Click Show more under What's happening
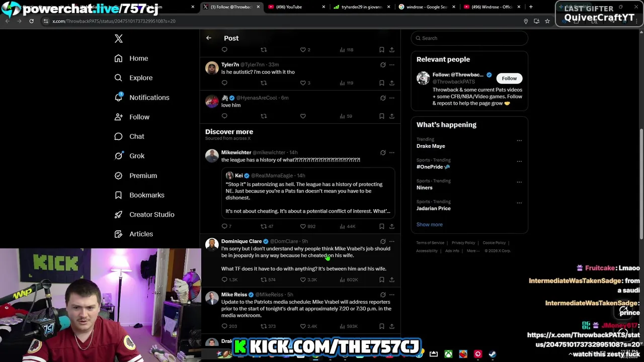 (x=430, y=225)
